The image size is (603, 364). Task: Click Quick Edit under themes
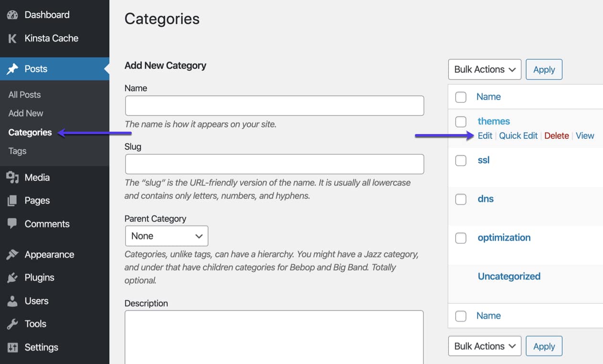[x=518, y=135]
